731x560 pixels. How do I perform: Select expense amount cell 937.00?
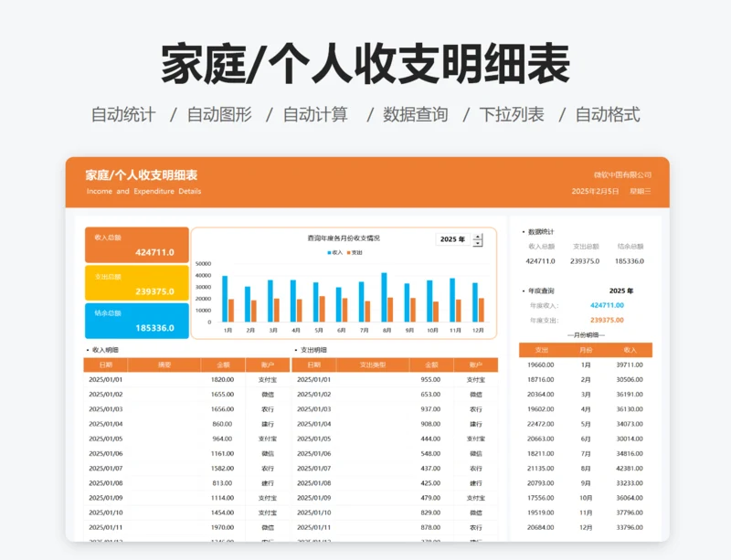click(430, 409)
